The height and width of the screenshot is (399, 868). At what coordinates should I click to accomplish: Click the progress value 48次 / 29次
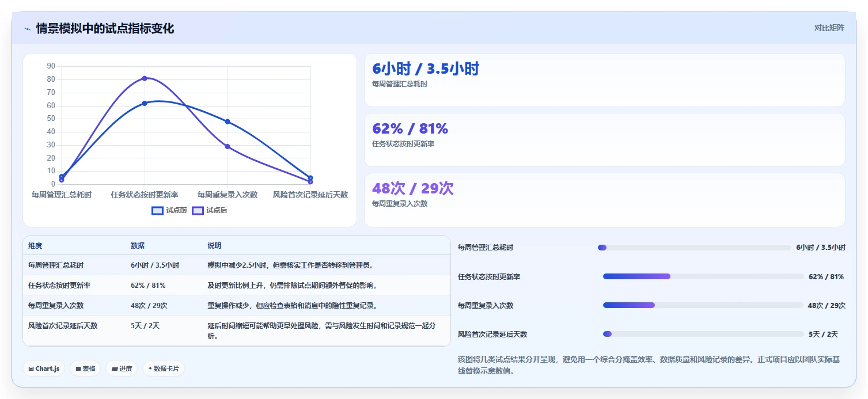827,305
